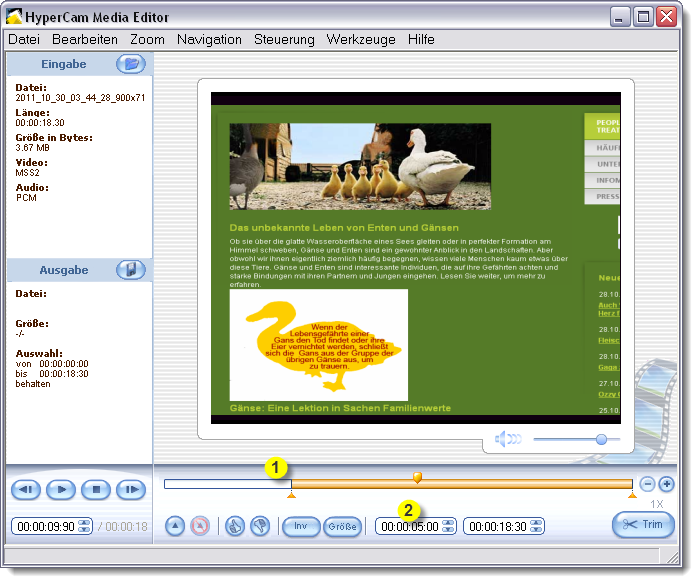Image resolution: width=692 pixels, height=577 pixels.
Task: Click the thumbs-down discard selection icon
Action: point(260,526)
